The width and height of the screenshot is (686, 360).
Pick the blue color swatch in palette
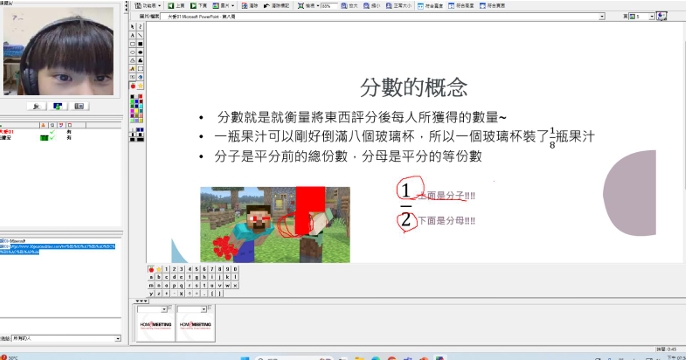(136, 101)
